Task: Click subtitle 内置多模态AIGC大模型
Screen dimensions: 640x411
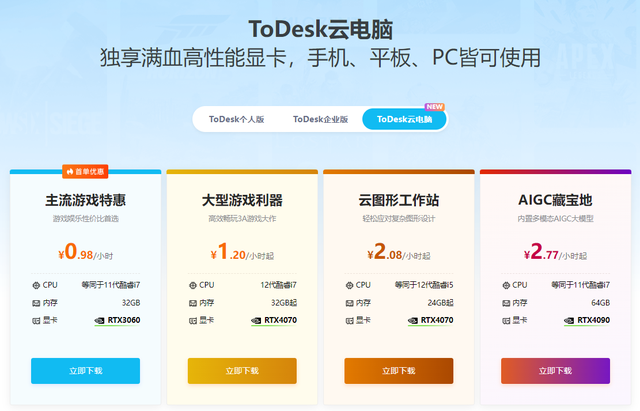Action: (556, 219)
